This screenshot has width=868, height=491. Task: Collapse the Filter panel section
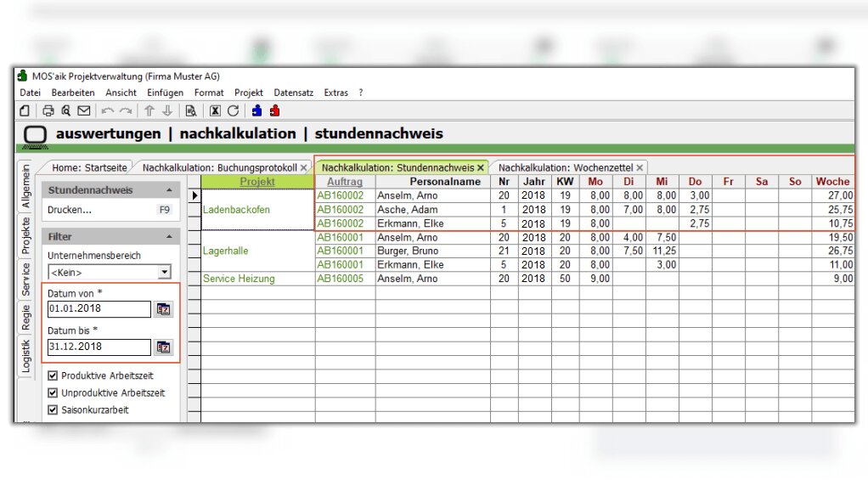(x=169, y=237)
